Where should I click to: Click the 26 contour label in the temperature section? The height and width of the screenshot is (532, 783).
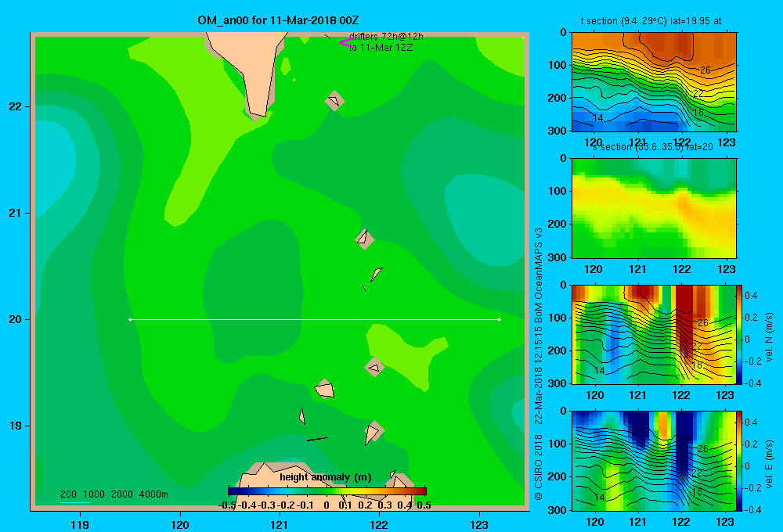(705, 70)
